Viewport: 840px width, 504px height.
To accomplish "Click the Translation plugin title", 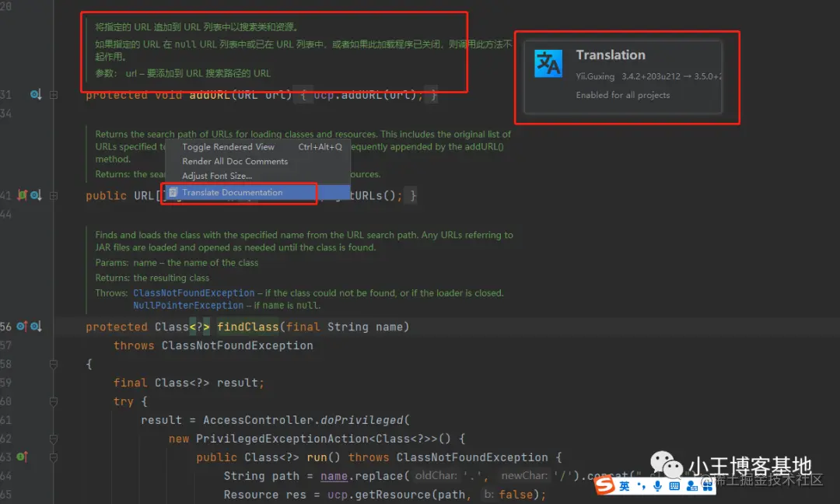I will pos(611,54).
